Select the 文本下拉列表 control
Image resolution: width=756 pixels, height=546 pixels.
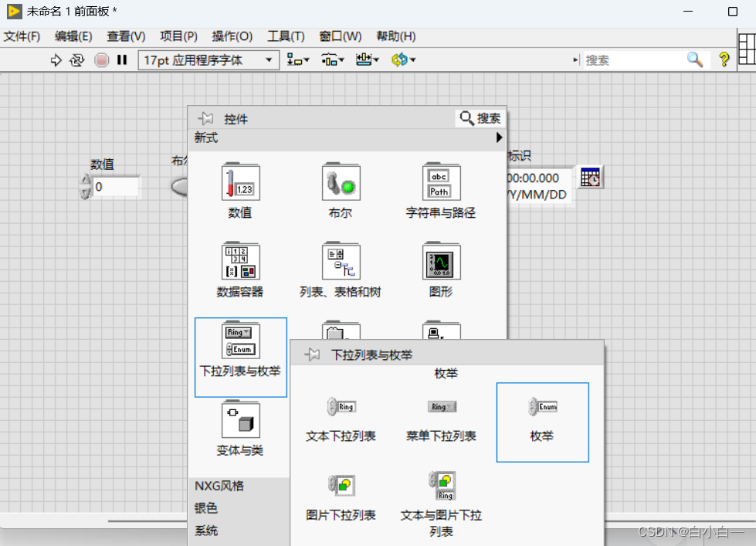[x=341, y=419]
